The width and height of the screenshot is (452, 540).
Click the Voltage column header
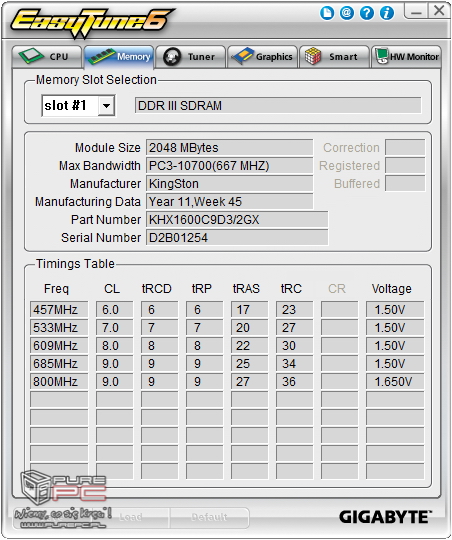391,289
